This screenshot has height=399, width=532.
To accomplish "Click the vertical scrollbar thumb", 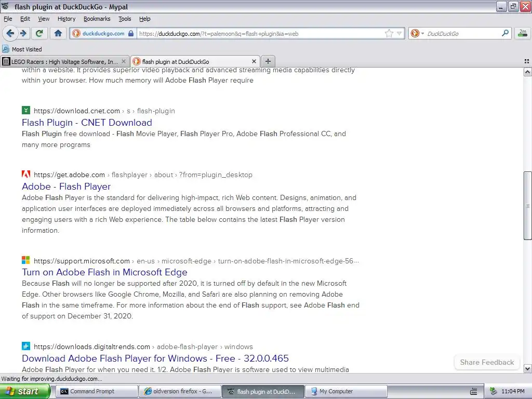I will pyautogui.click(x=527, y=206).
